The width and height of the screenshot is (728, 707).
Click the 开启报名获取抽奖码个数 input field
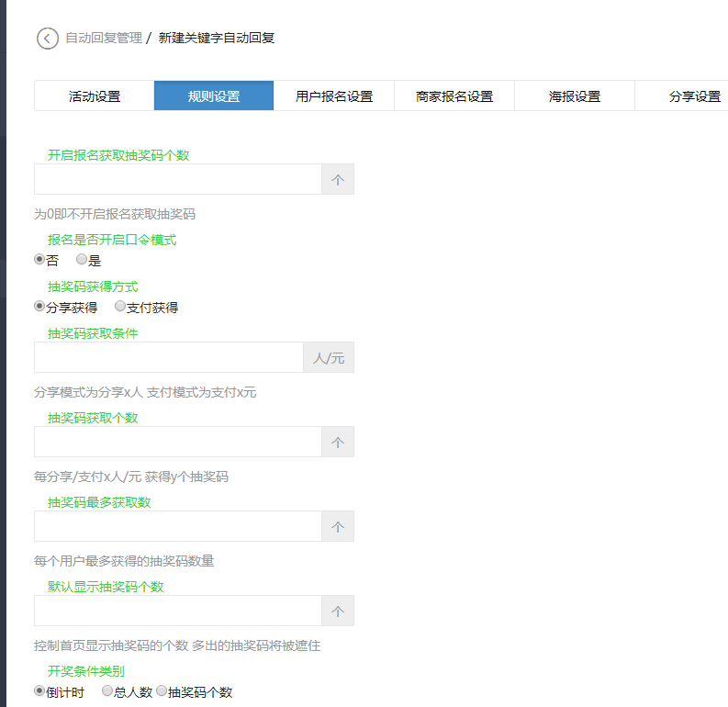pyautogui.click(x=178, y=180)
